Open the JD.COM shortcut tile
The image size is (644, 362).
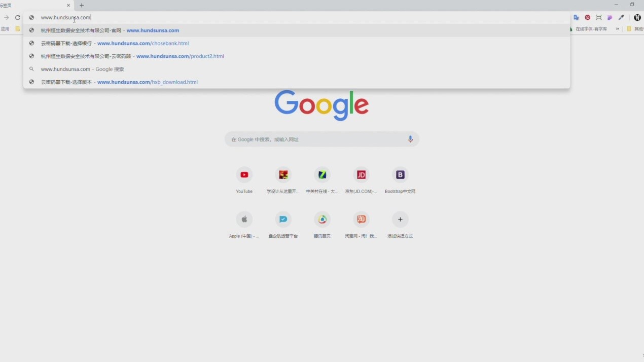click(x=361, y=175)
